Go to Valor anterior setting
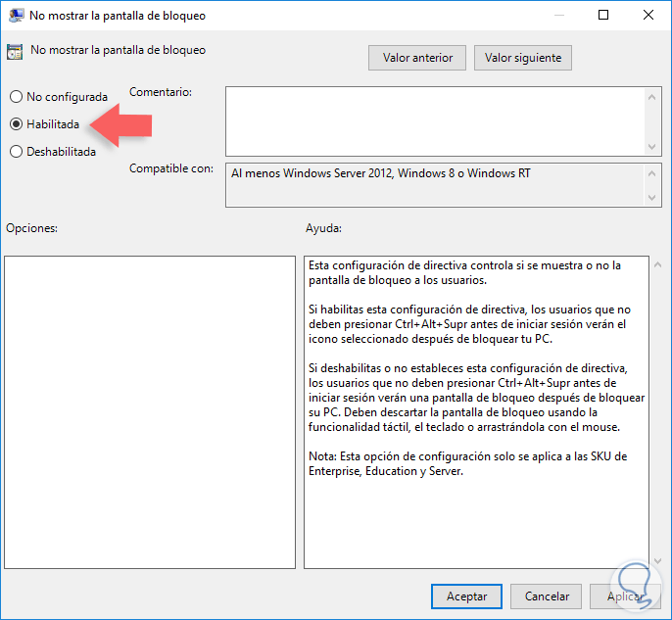Image resolution: width=672 pixels, height=620 pixels. click(417, 58)
